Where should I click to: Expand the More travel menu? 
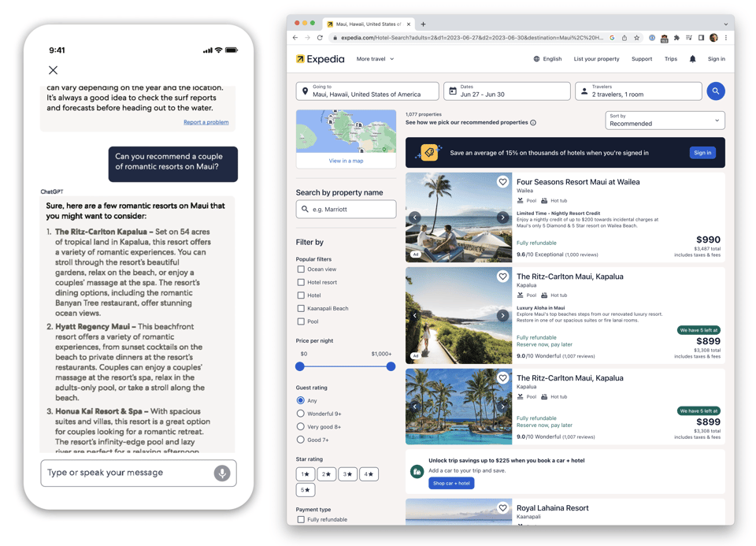coord(375,59)
